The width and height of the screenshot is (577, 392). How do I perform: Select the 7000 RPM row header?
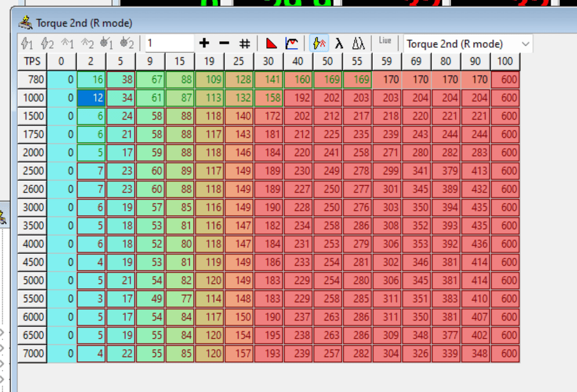click(x=32, y=354)
